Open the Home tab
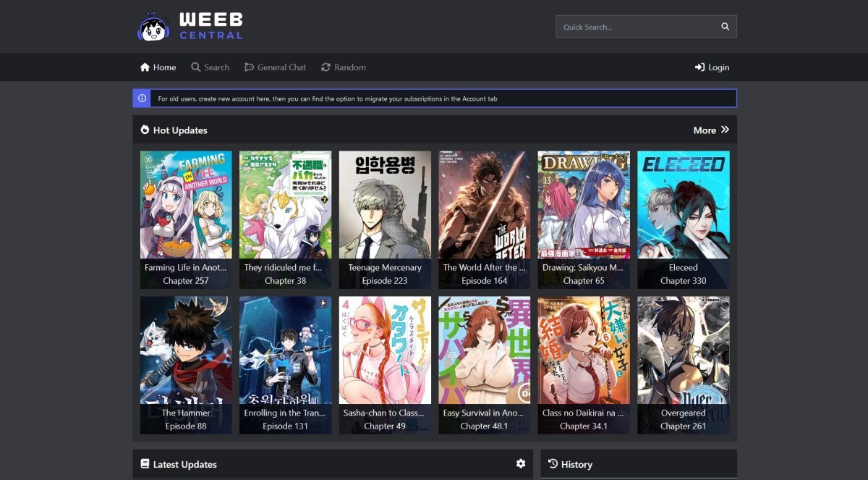The image size is (868, 480). [158, 67]
